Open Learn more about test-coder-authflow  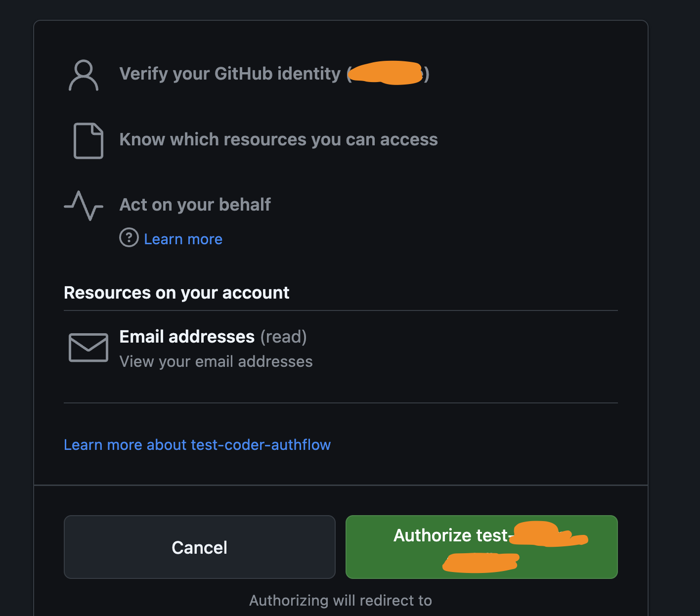197,445
